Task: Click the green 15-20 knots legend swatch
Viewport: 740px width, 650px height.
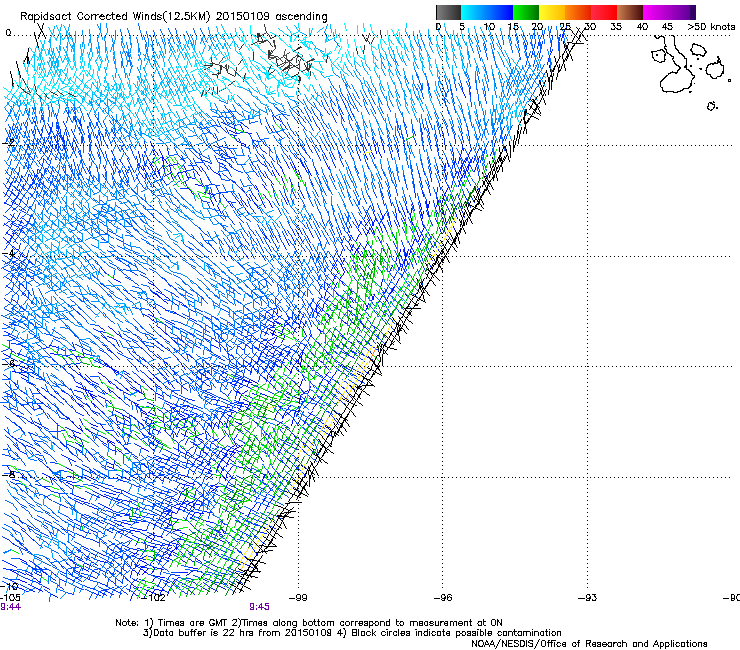Action: click(x=526, y=12)
